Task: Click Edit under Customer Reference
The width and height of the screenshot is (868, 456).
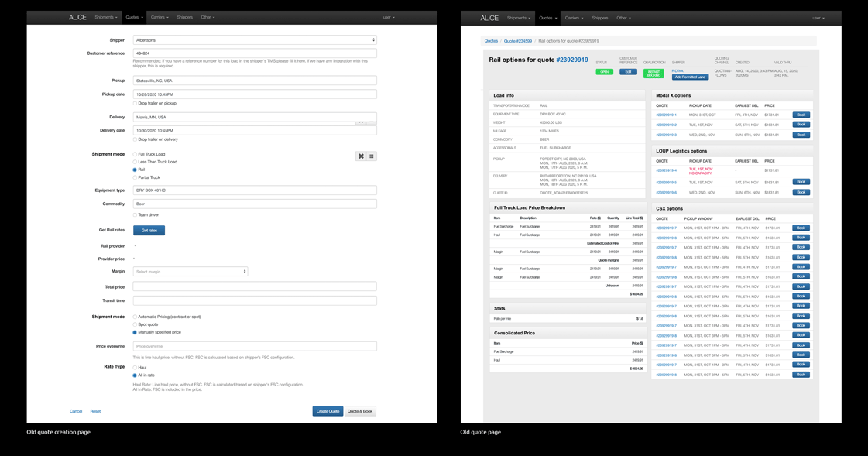Action: [x=628, y=72]
